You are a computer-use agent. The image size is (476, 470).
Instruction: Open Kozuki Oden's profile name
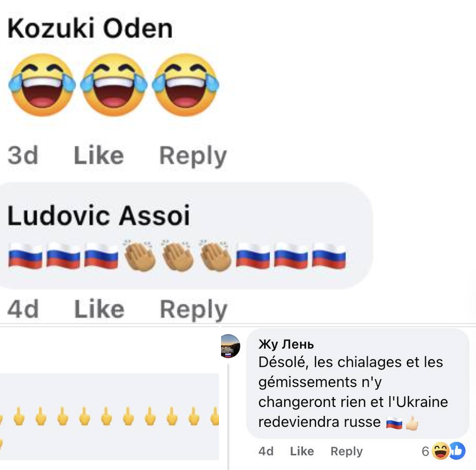(x=90, y=29)
